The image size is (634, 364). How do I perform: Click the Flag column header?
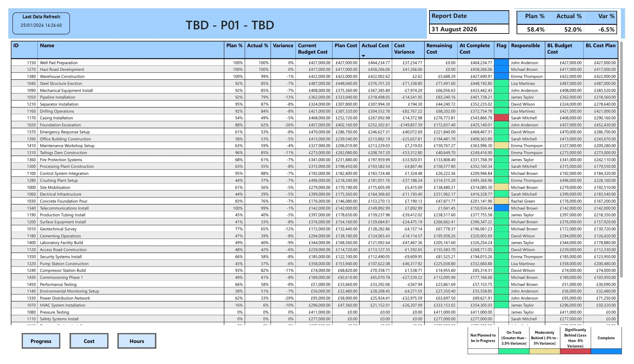click(501, 46)
